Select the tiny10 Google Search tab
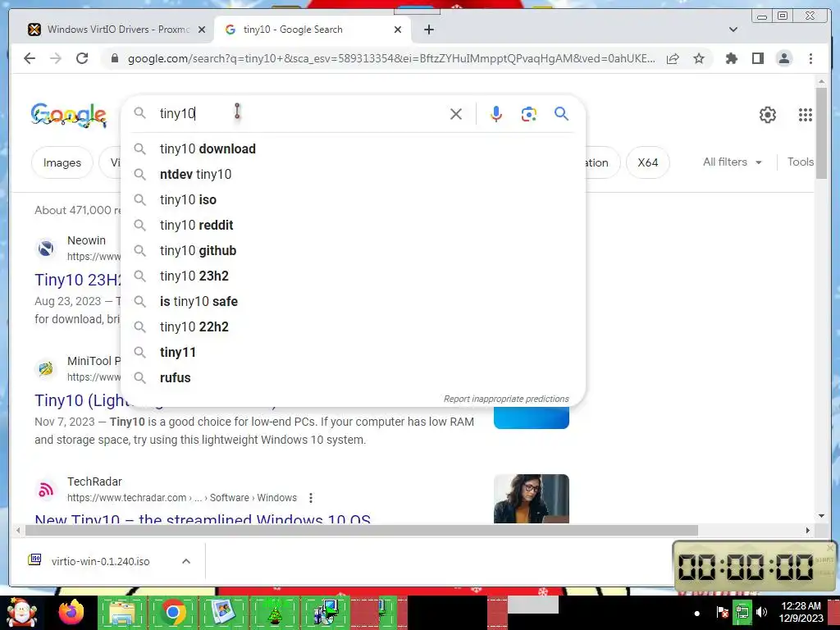 click(x=313, y=30)
